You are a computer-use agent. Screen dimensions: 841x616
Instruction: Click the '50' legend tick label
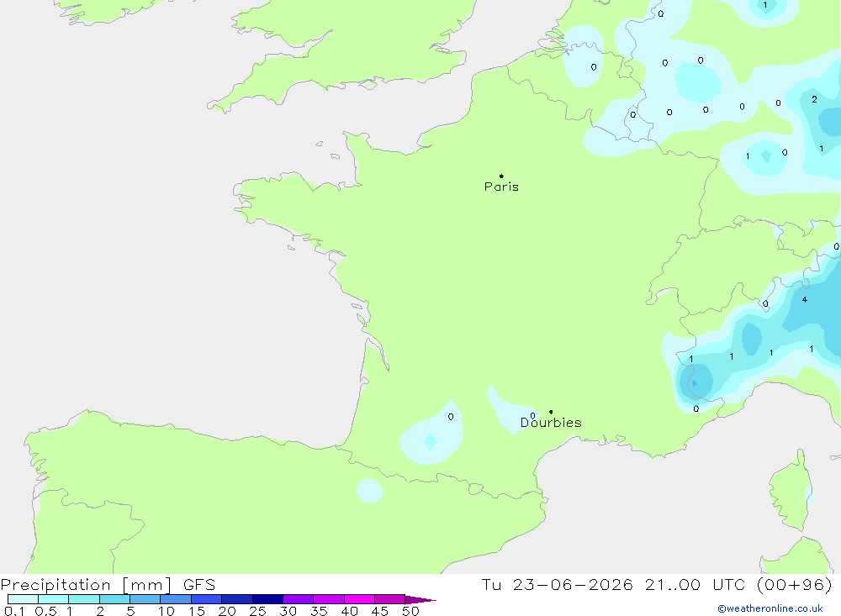411,611
